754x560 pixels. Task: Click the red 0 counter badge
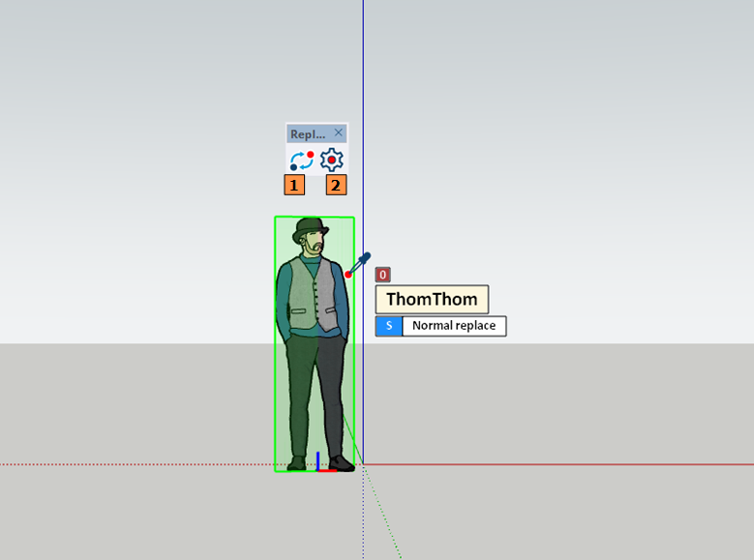382,275
